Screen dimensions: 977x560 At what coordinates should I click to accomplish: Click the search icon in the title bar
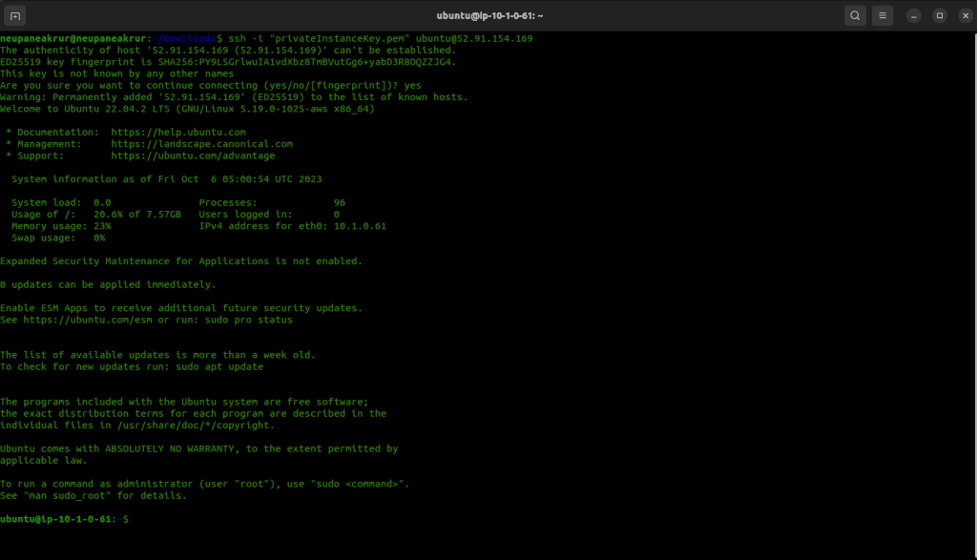coord(855,15)
